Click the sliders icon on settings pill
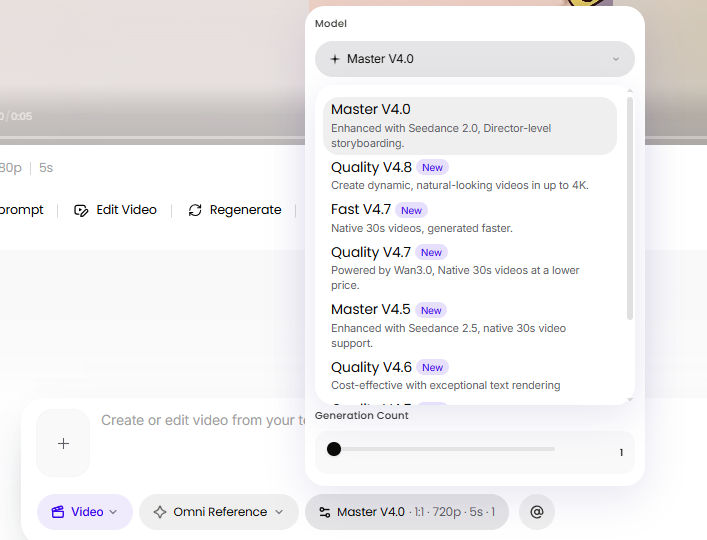This screenshot has width=707, height=540. [x=325, y=512]
